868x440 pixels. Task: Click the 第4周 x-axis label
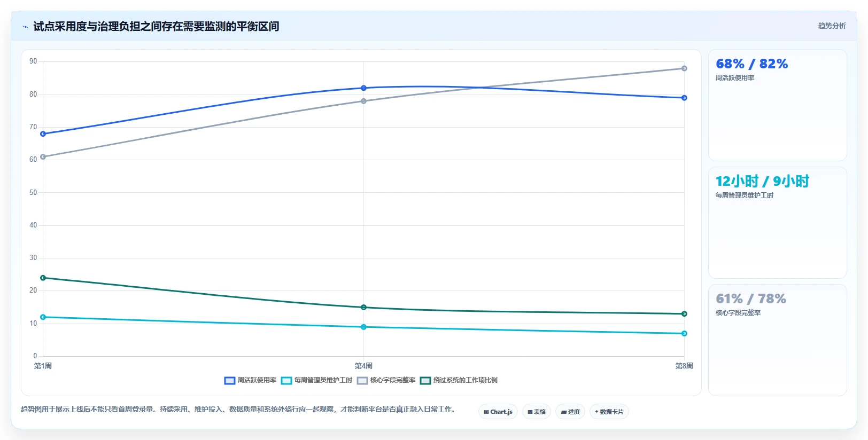tap(363, 366)
